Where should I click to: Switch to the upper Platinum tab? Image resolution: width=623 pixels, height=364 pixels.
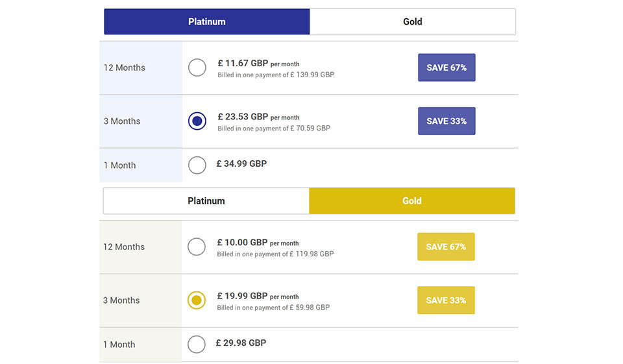207,21
